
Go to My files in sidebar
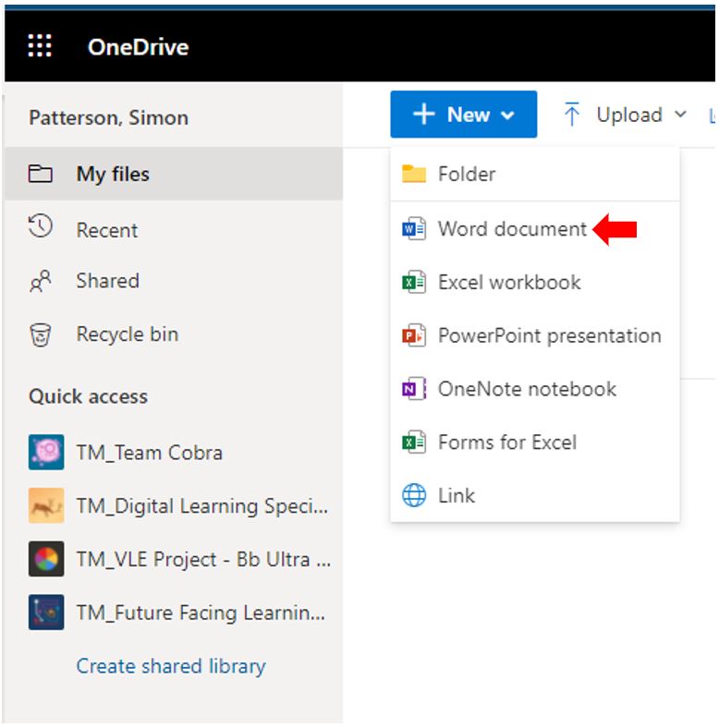pyautogui.click(x=174, y=174)
